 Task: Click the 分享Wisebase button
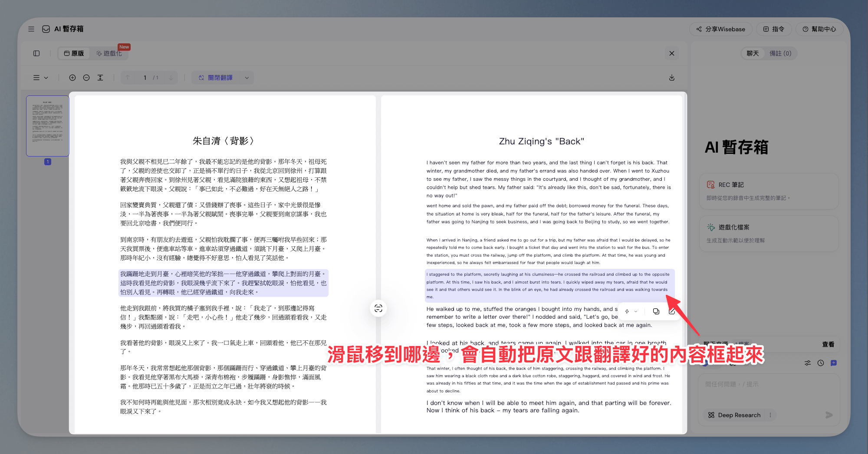tap(721, 29)
